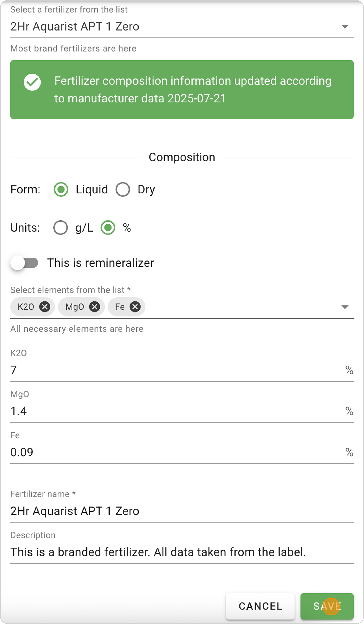
Task: Remove the K2O element chip
Action: [x=45, y=307]
